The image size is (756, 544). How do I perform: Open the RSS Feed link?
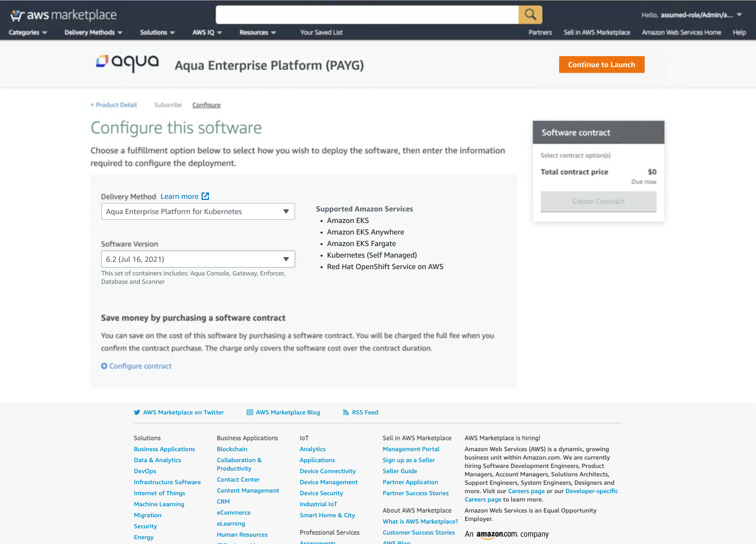pos(365,412)
